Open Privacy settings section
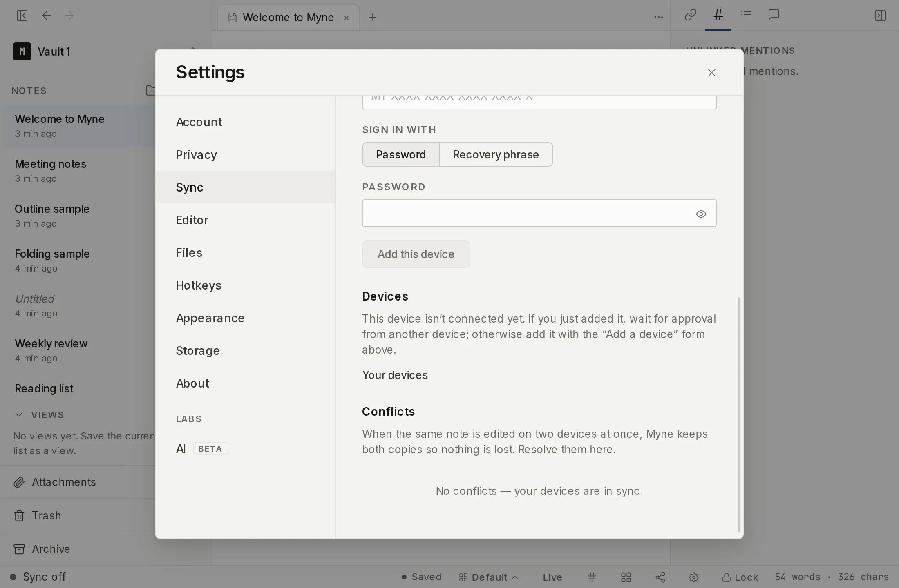This screenshot has height=588, width=899. (245, 154)
